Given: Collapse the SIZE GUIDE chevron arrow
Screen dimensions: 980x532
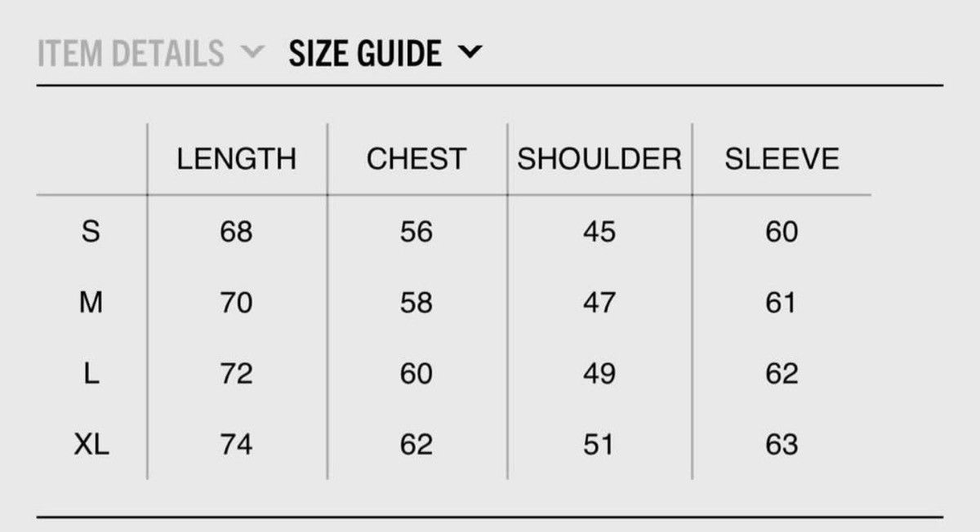Looking at the screenshot, I should click(x=471, y=54).
